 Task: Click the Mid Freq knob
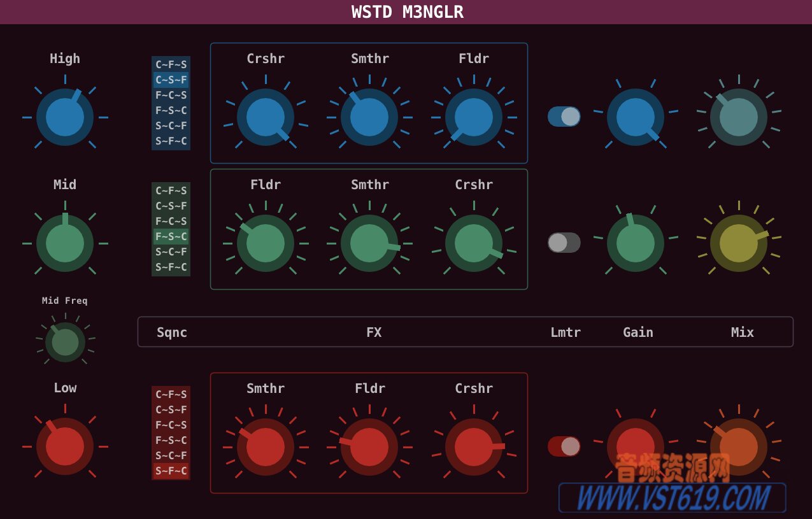(64, 341)
